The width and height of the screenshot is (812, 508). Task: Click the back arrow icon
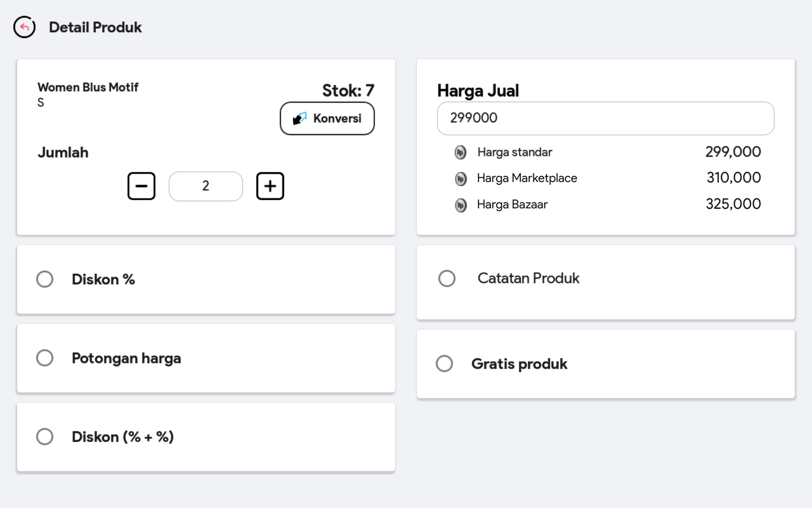tap(24, 27)
